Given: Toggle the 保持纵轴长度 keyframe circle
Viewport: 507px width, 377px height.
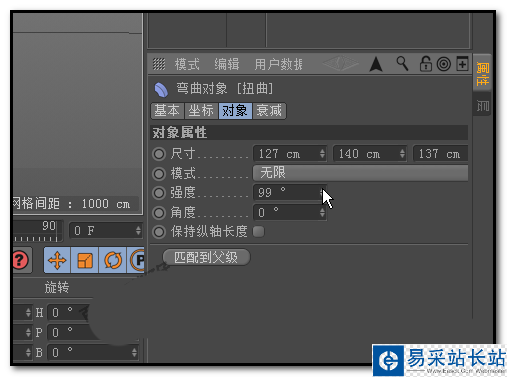Looking at the screenshot, I should 159,232.
